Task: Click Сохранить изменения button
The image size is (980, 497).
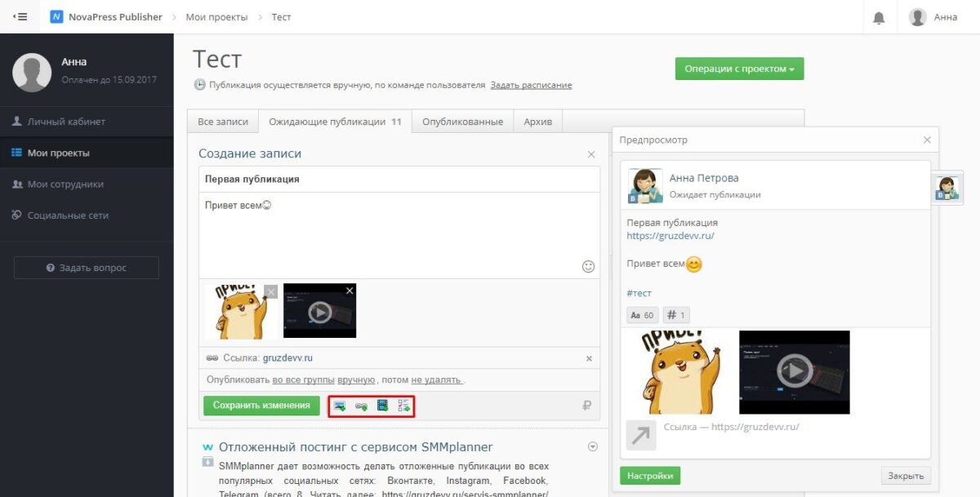Action: click(x=261, y=406)
